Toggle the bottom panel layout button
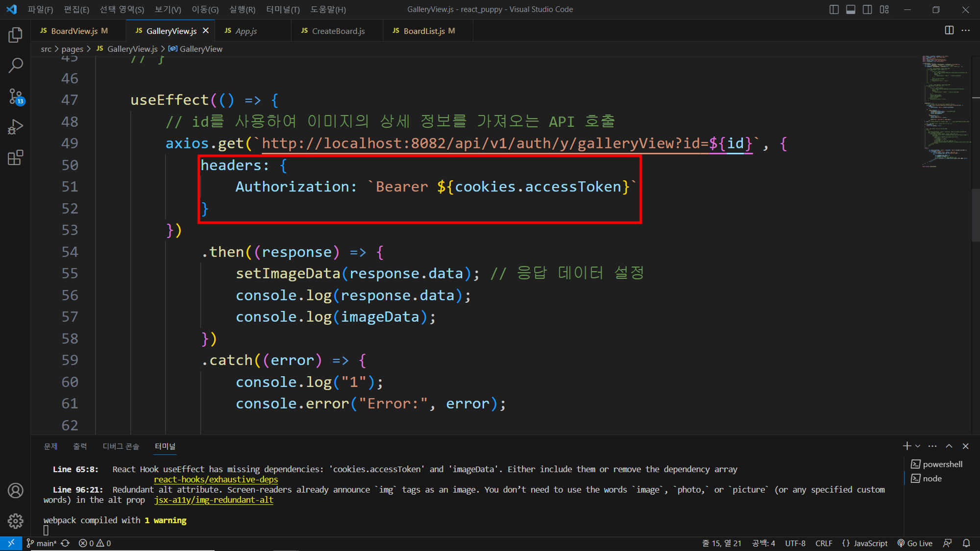The height and width of the screenshot is (551, 980). [851, 9]
